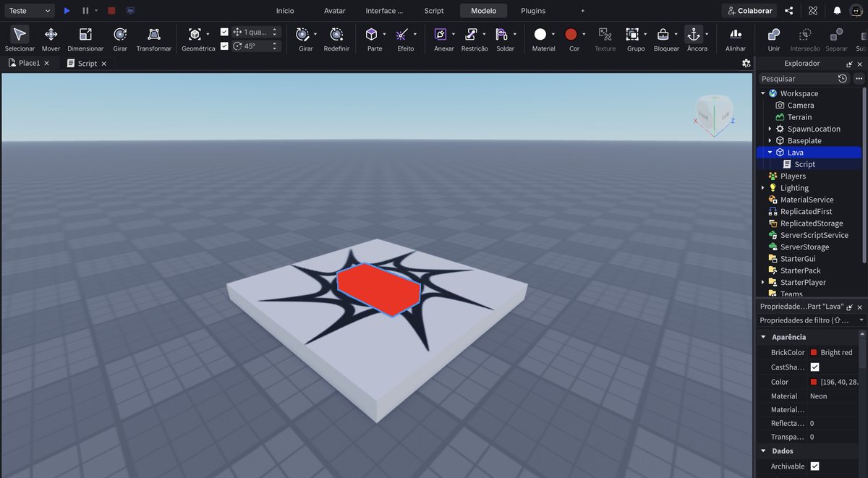Screen dimensions: 868x478
Task: Toggle the Archivable checkbox
Action: (x=814, y=466)
